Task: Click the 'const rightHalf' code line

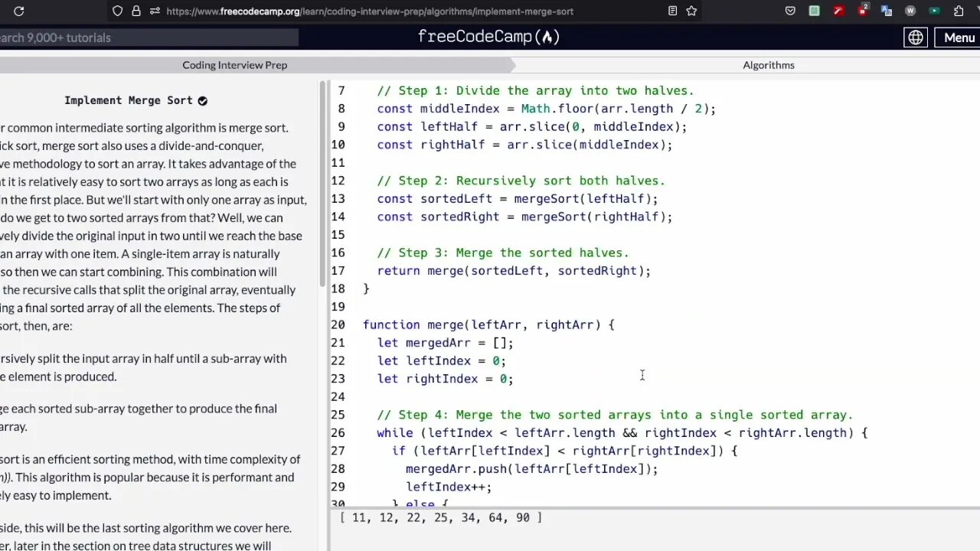Action: pos(524,145)
